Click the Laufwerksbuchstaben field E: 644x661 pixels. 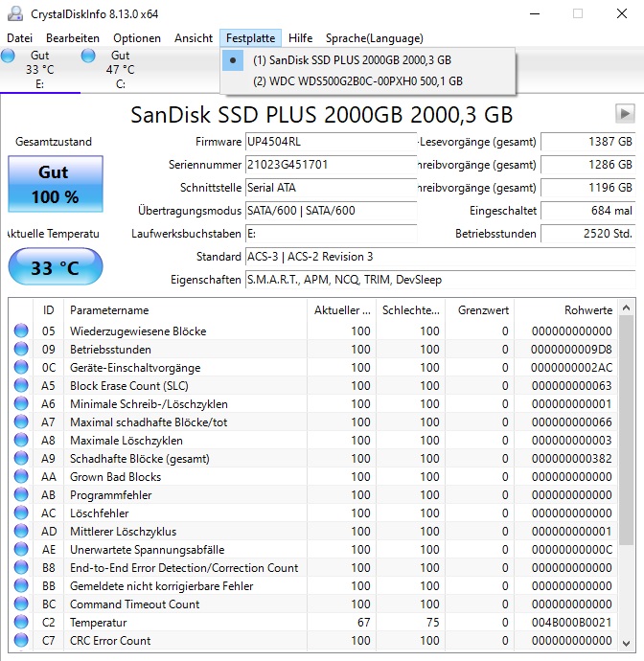click(x=331, y=234)
